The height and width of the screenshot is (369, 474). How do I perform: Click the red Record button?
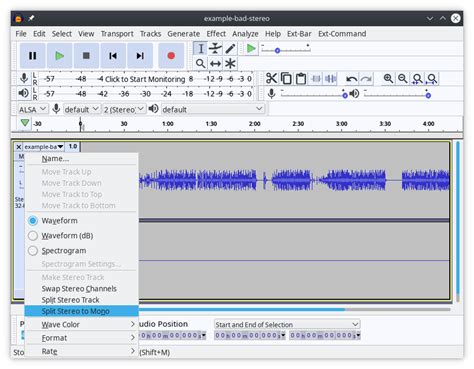(171, 56)
